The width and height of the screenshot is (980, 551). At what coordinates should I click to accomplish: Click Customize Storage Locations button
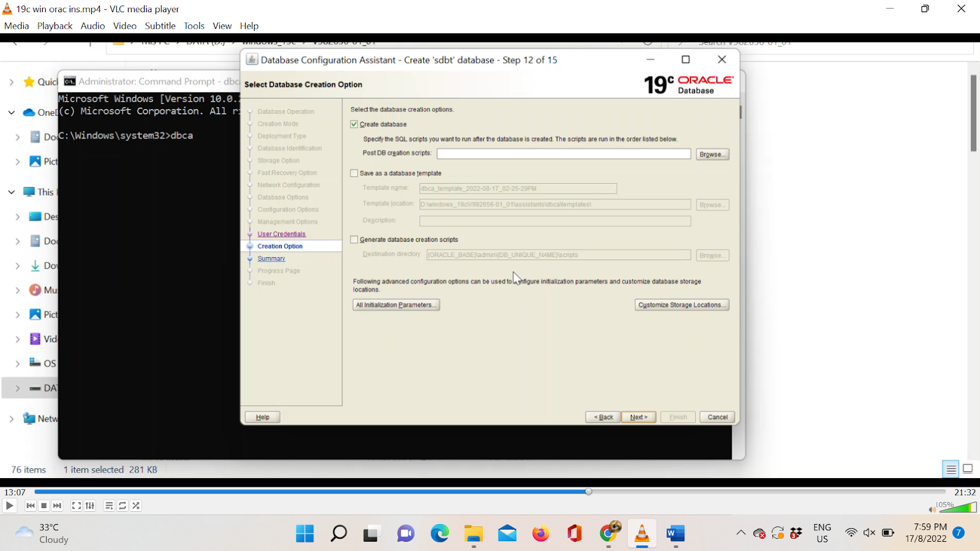[682, 305]
